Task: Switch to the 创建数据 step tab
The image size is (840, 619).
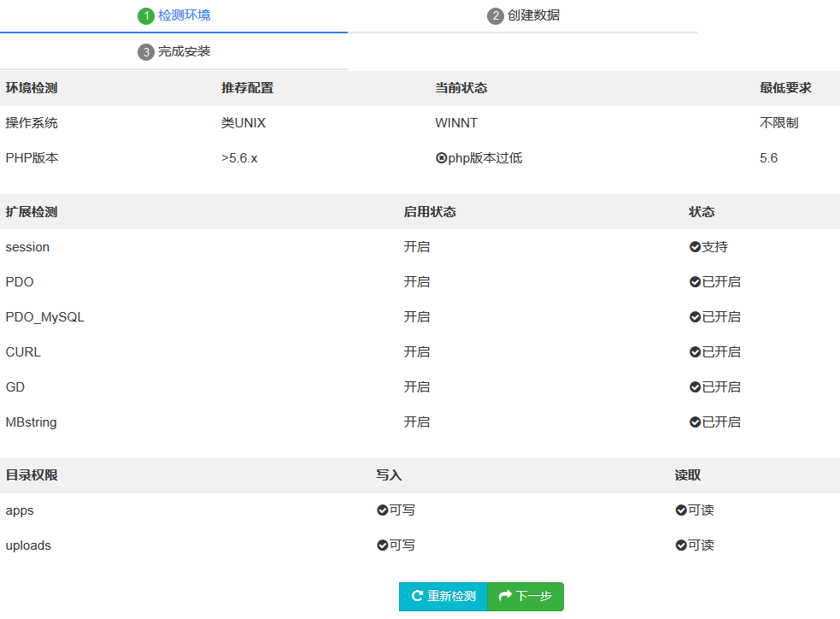Action: coord(523,15)
